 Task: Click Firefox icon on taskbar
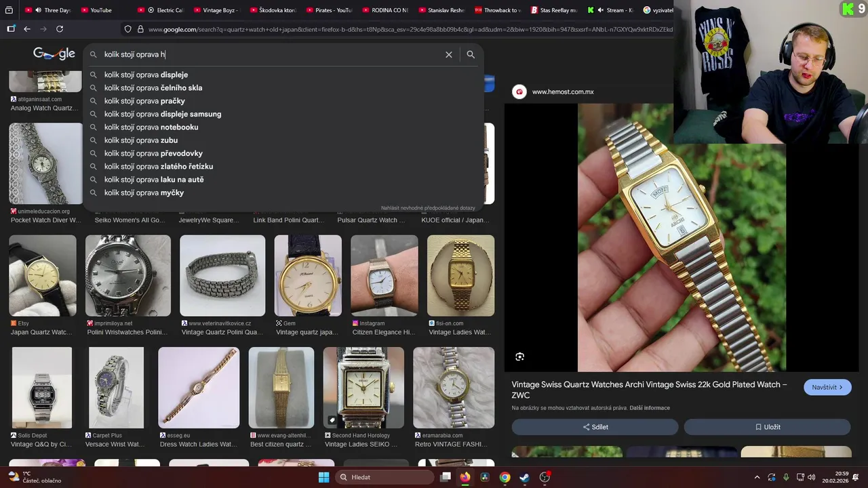point(465,477)
